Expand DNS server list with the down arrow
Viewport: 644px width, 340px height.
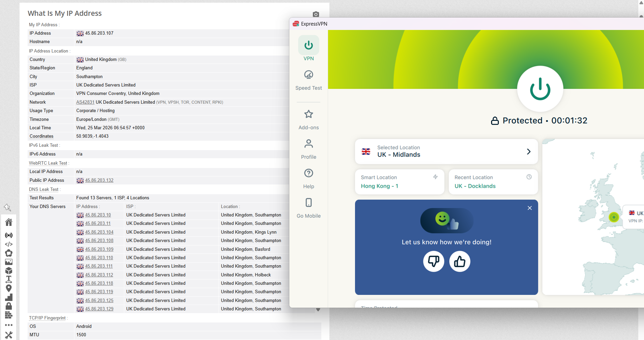[x=318, y=309]
